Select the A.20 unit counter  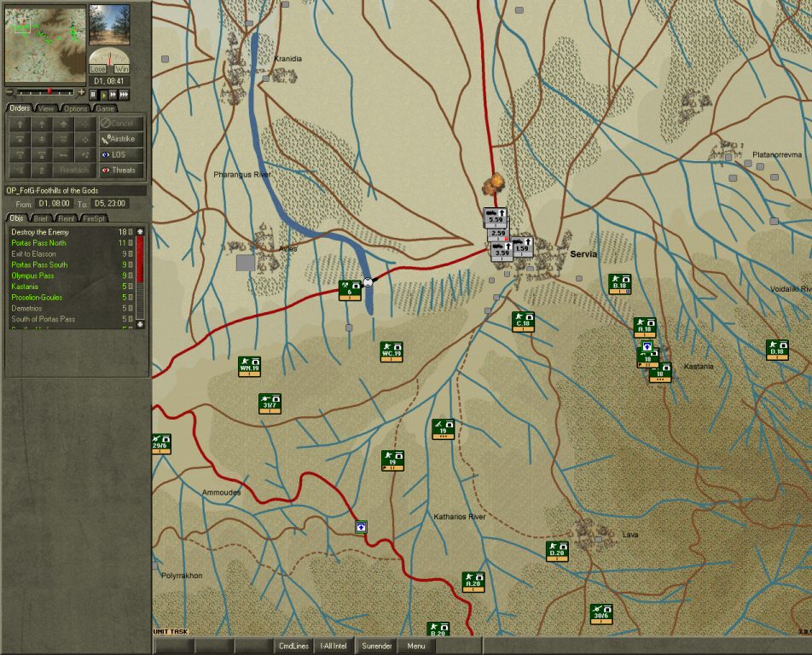(473, 582)
